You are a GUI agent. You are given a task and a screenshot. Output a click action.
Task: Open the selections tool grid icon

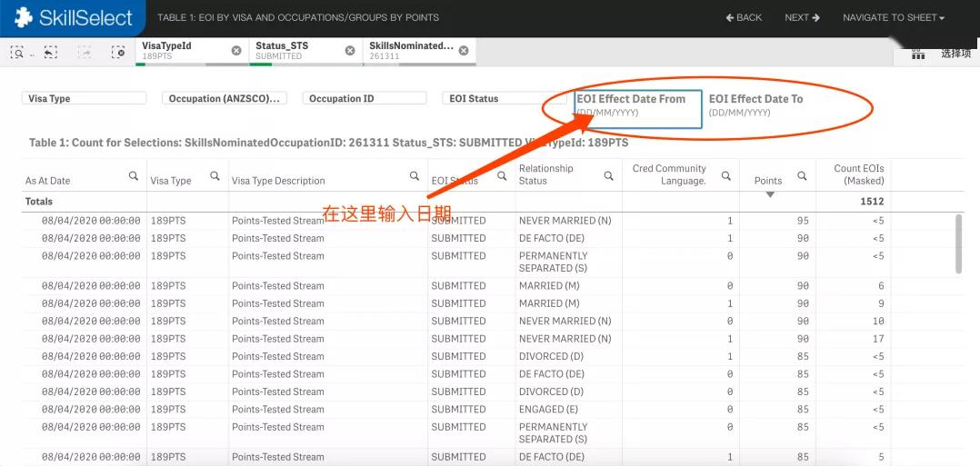coord(918,55)
